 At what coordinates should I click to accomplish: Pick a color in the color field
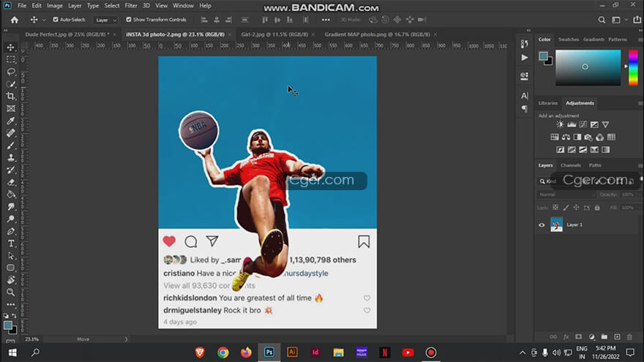(588, 68)
